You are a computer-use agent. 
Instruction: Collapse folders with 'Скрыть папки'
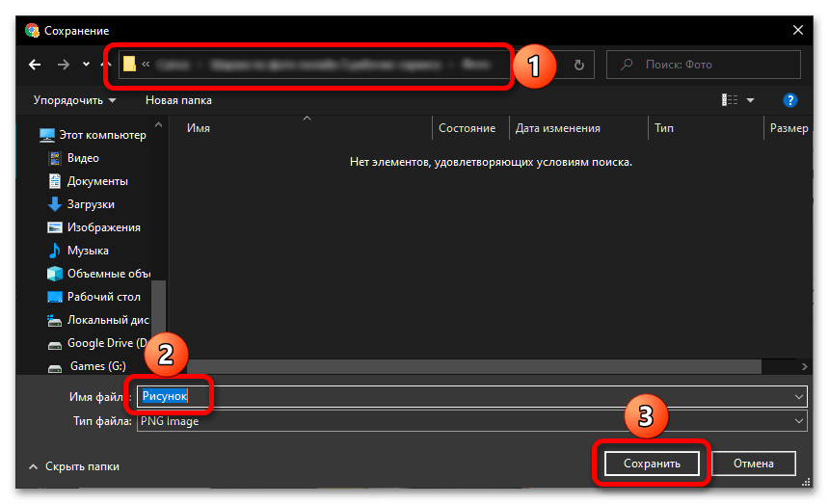(74, 466)
